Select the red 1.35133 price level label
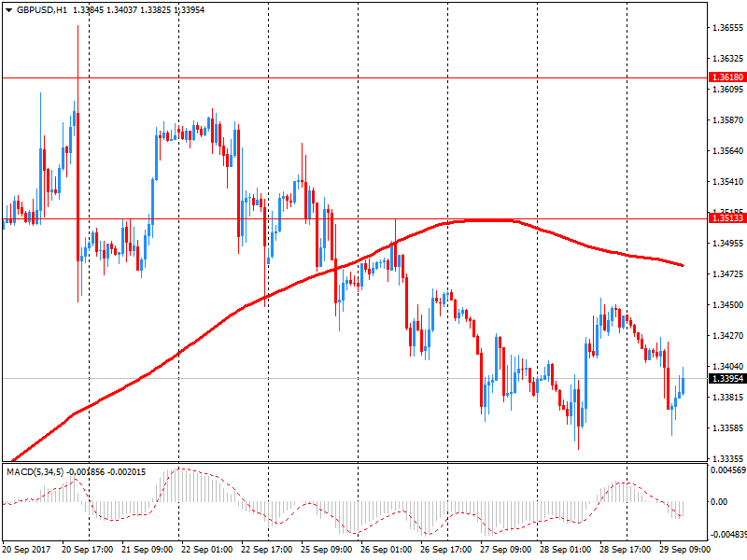747x560 pixels. click(727, 218)
